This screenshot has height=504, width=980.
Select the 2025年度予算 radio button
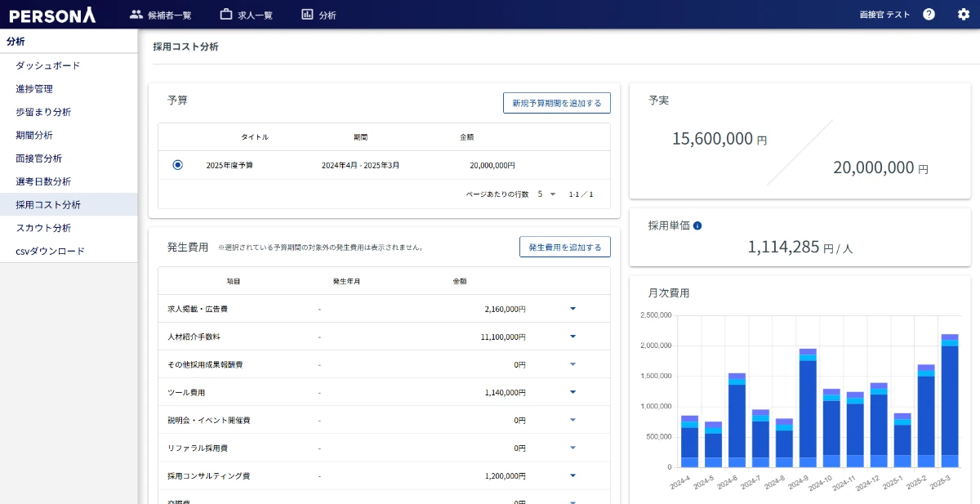pyautogui.click(x=177, y=165)
